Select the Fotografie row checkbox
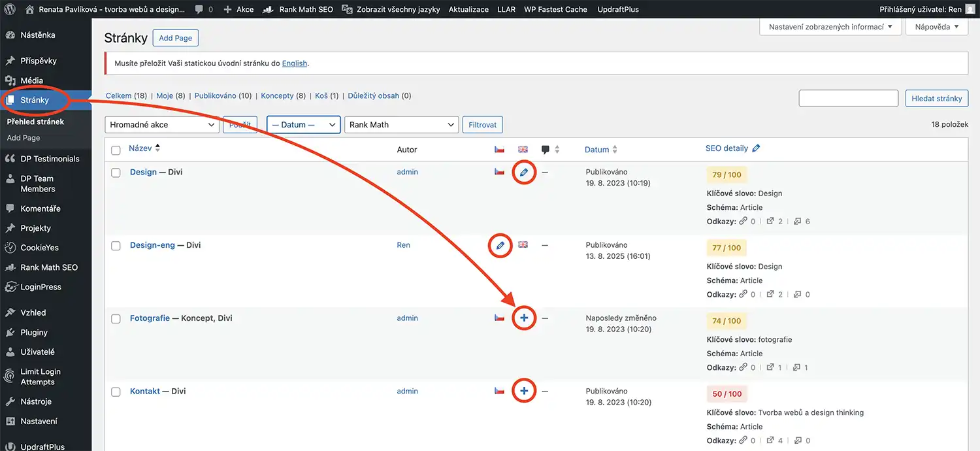Image resolution: width=980 pixels, height=451 pixels. (116, 319)
